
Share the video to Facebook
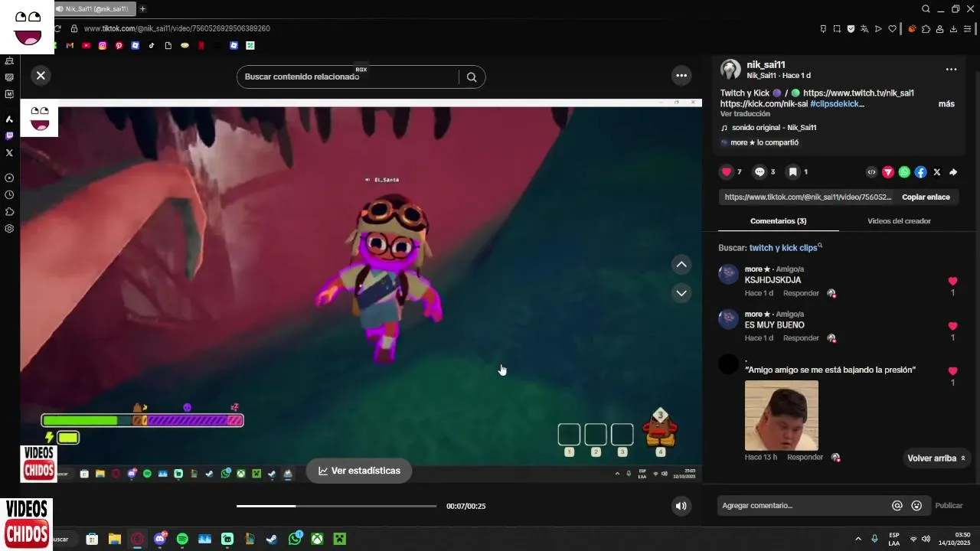(920, 172)
